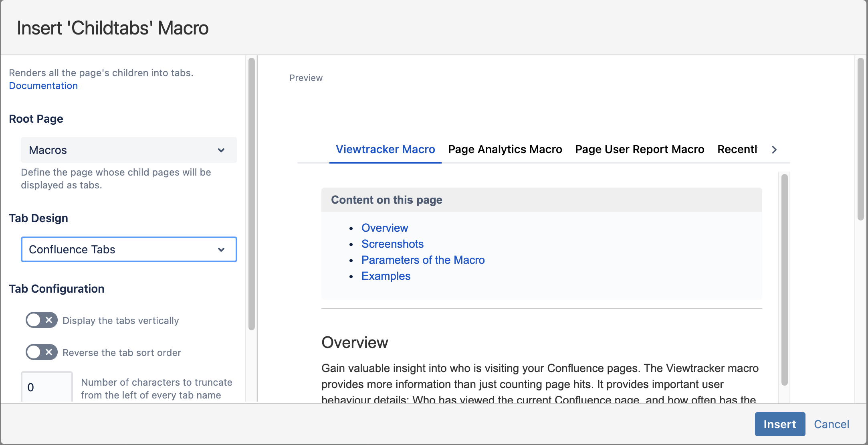Click the truncate characters number field
This screenshot has height=445, width=868.
[46, 387]
